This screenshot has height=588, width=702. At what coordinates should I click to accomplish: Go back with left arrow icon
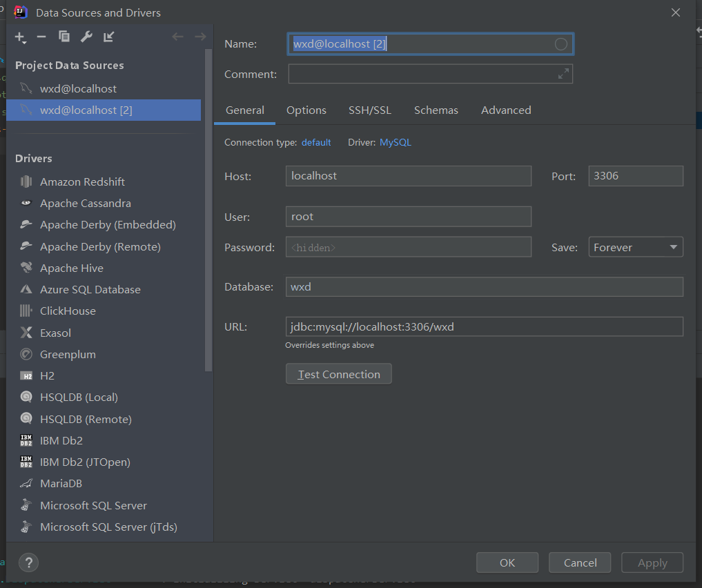177,37
